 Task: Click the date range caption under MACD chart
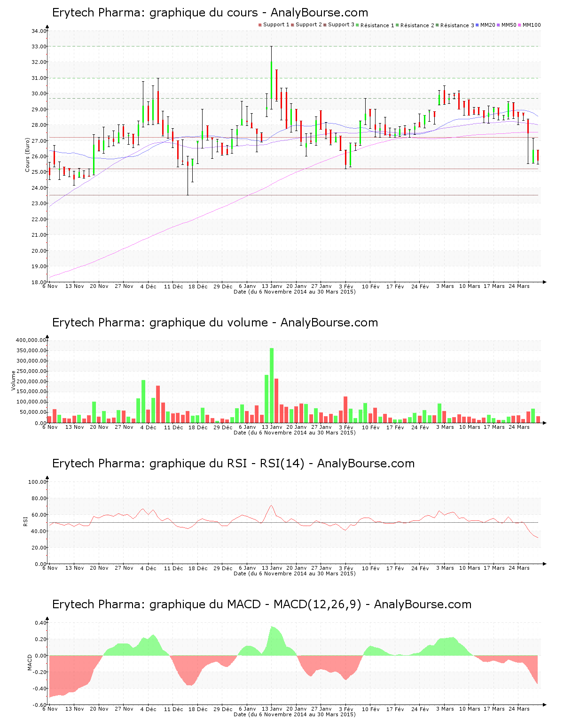(295, 714)
